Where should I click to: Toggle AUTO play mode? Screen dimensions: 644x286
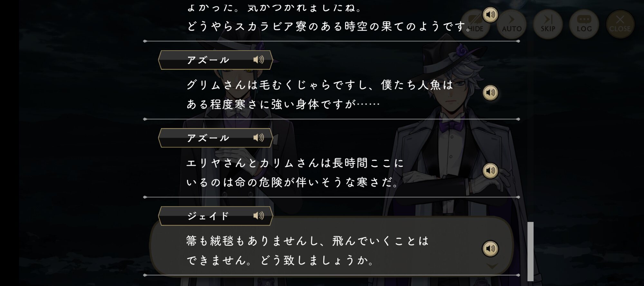512,24
